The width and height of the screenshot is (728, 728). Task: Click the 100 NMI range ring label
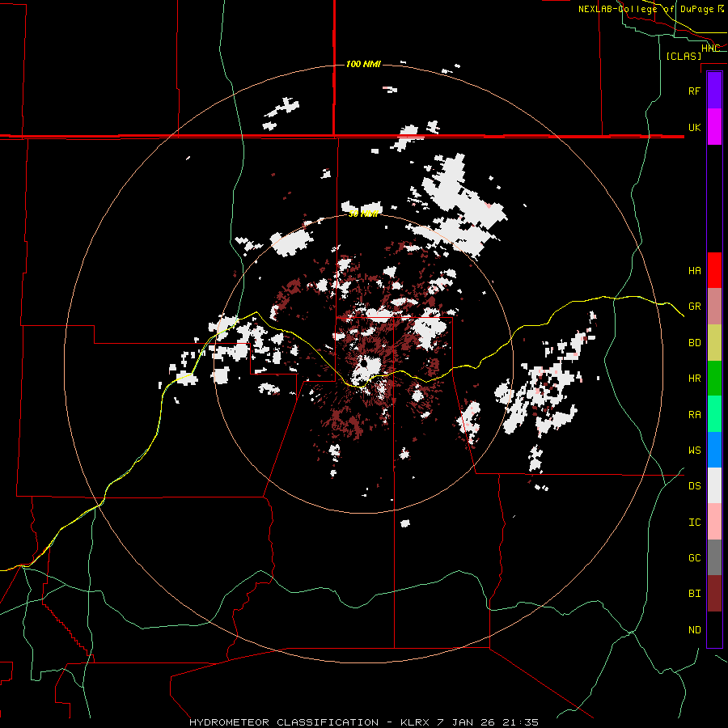tap(363, 64)
